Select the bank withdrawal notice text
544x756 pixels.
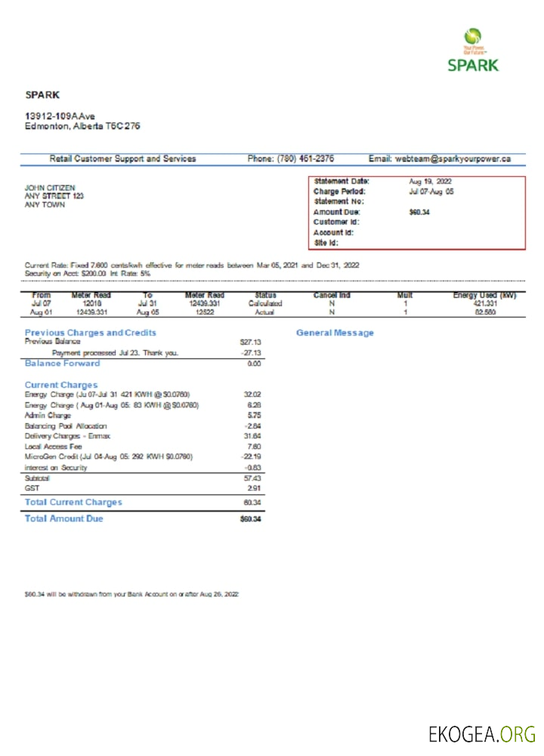(x=132, y=595)
